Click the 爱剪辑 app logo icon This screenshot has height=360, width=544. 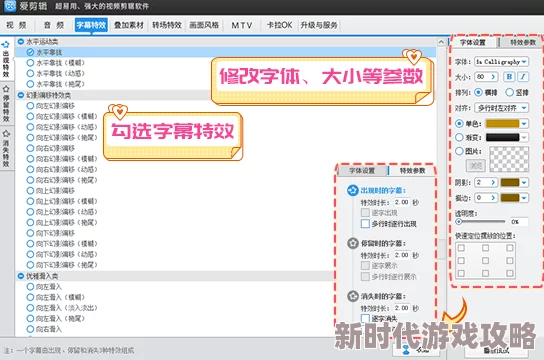coord(9,6)
